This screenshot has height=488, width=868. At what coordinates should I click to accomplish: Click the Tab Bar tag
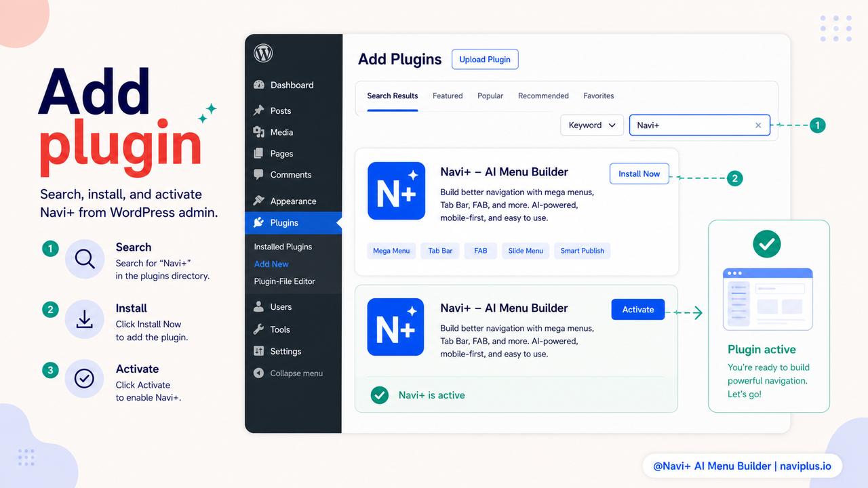point(440,251)
